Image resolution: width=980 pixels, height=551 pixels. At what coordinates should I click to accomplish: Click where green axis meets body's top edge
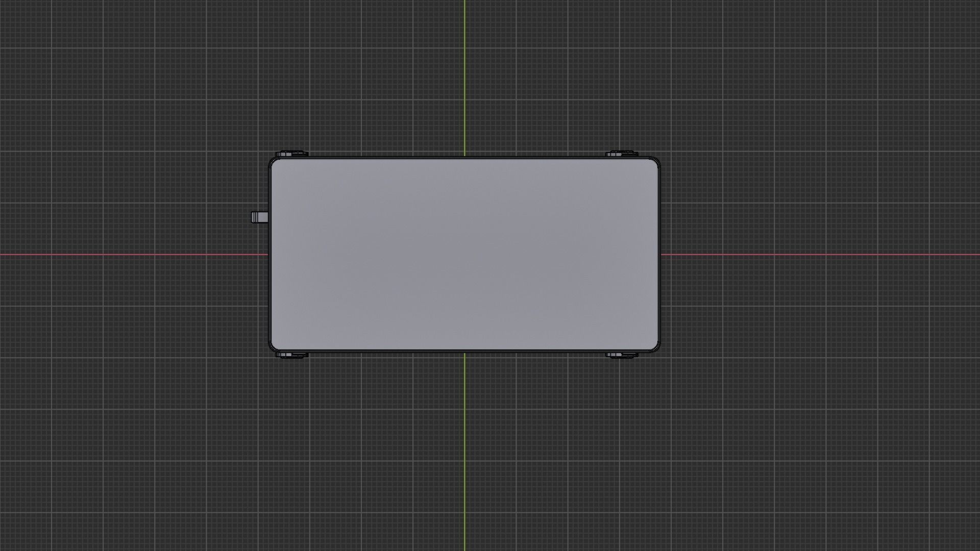pos(464,157)
